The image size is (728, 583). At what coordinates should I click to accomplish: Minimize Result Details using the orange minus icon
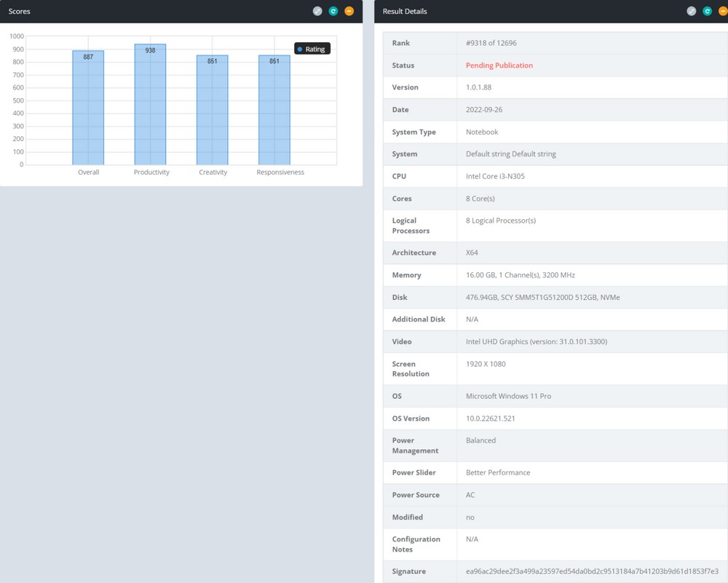(723, 12)
